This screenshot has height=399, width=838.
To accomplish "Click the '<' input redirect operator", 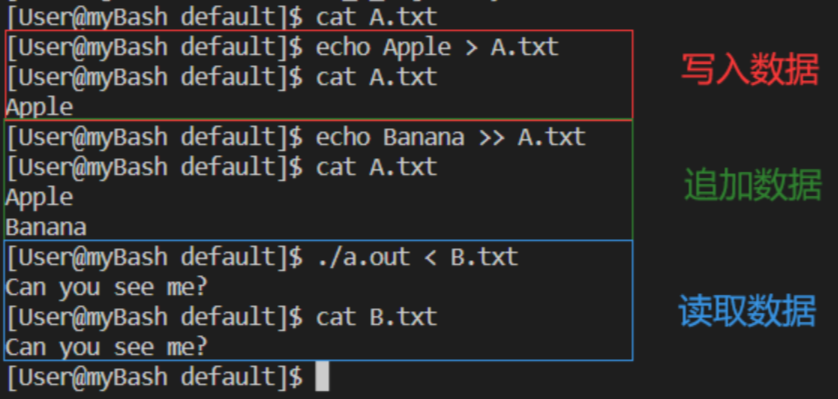I will tap(430, 258).
